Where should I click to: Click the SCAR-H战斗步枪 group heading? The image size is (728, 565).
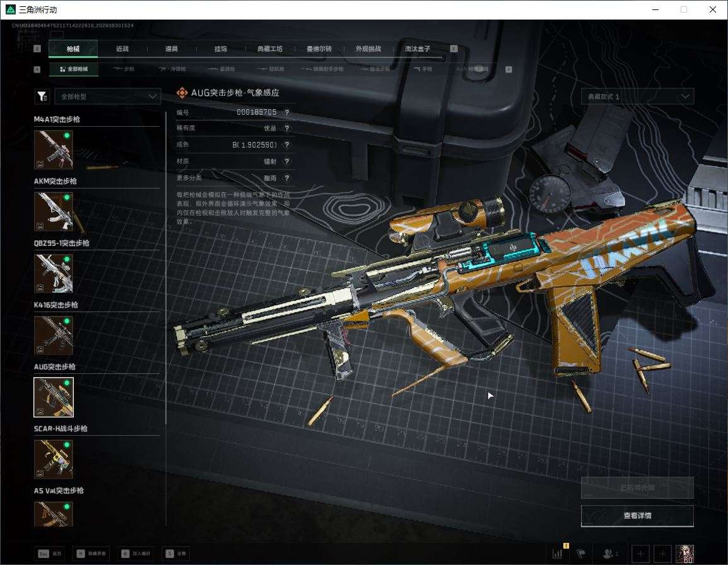point(61,429)
